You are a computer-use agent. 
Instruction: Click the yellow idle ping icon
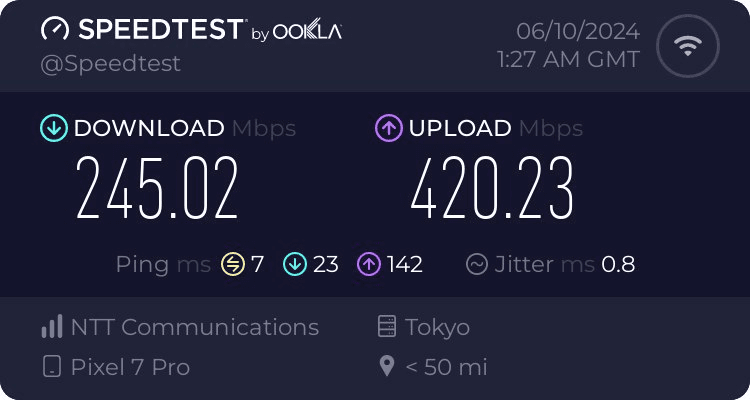233,265
